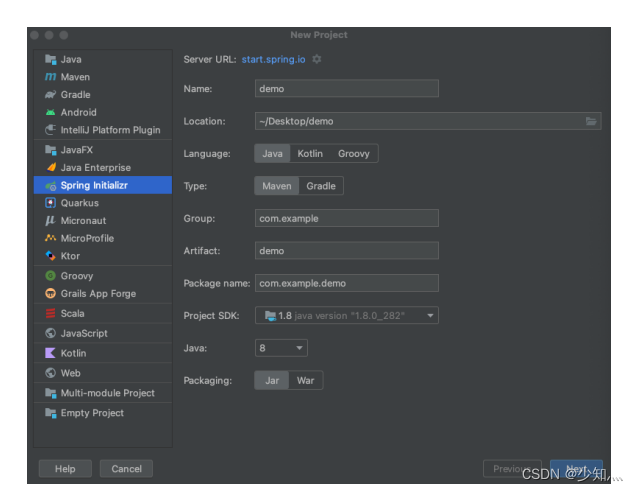Select Spring Initializr in the list
Viewport: 638px width, 492px height.
tap(103, 185)
